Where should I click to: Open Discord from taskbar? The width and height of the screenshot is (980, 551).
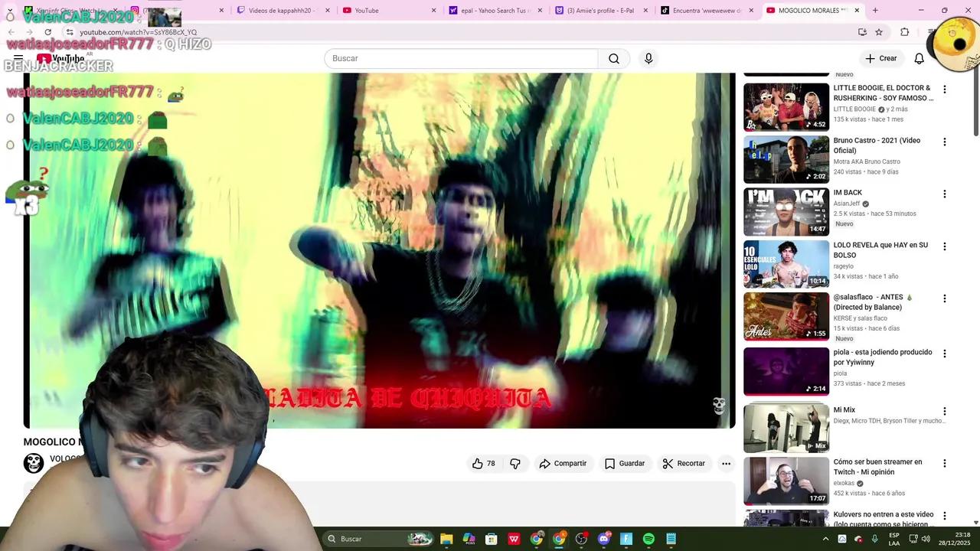pos(604,539)
